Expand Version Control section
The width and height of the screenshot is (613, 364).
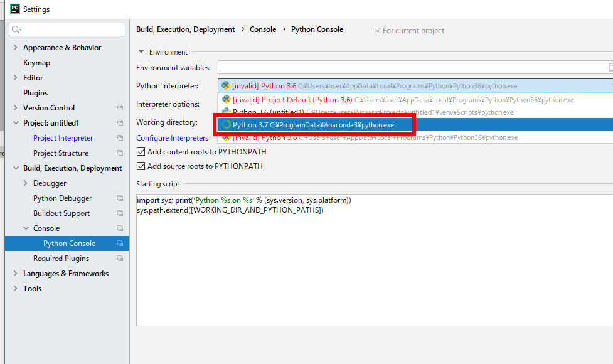coord(15,107)
